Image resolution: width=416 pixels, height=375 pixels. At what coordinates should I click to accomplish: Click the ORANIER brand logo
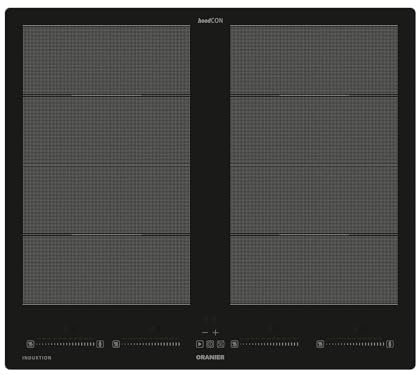tap(210, 357)
